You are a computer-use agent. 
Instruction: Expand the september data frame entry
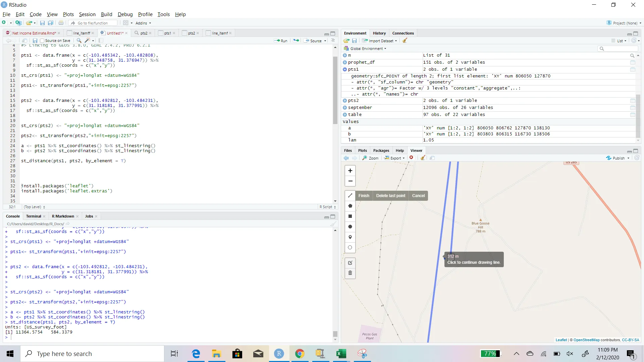click(x=345, y=108)
